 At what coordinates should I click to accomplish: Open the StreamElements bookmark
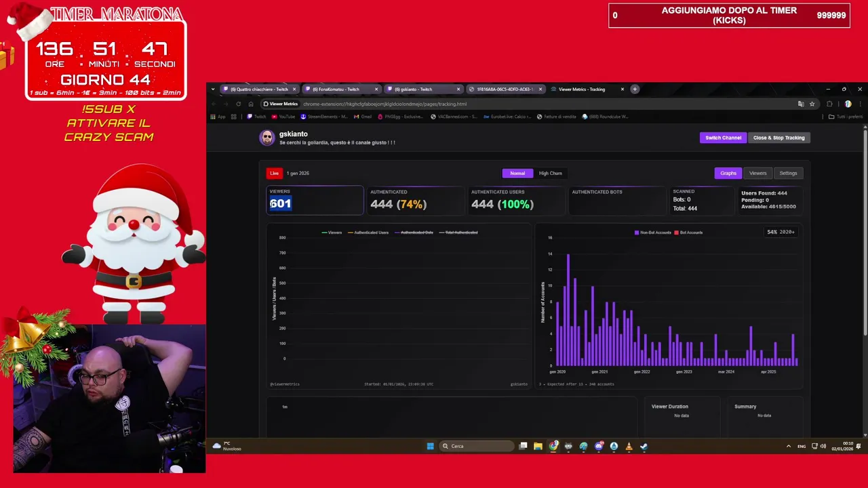point(324,117)
